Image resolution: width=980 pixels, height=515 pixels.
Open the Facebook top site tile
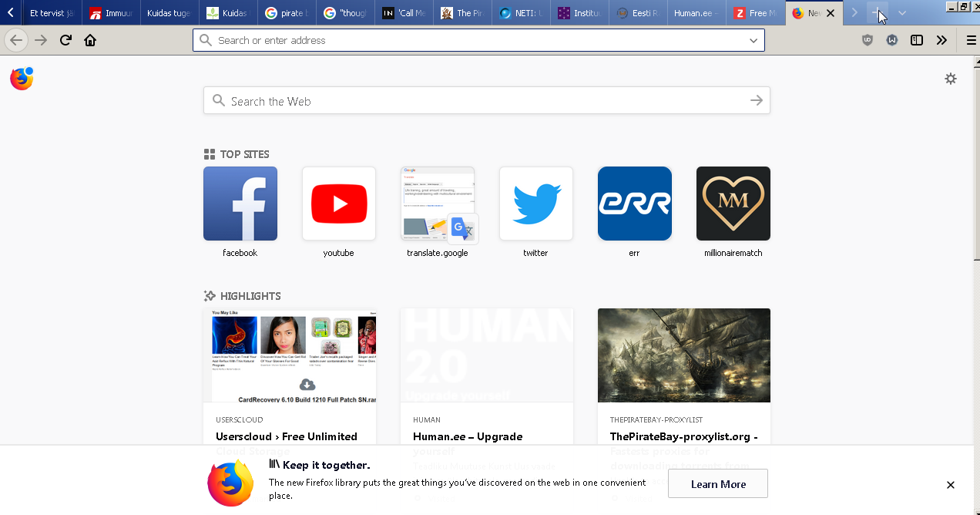point(240,204)
